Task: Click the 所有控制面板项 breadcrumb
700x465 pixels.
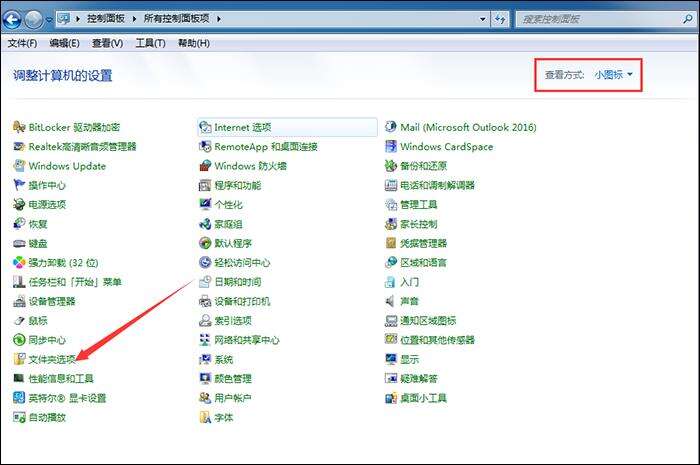Action: click(x=176, y=19)
